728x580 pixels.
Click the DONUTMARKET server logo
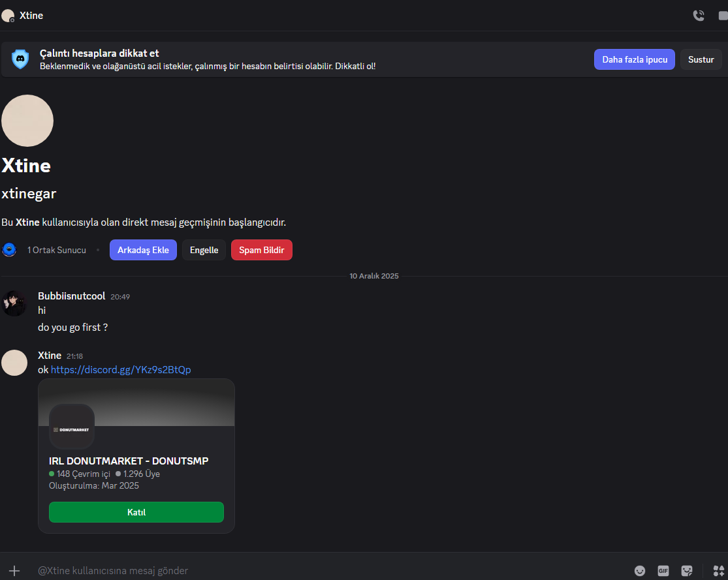pyautogui.click(x=72, y=427)
